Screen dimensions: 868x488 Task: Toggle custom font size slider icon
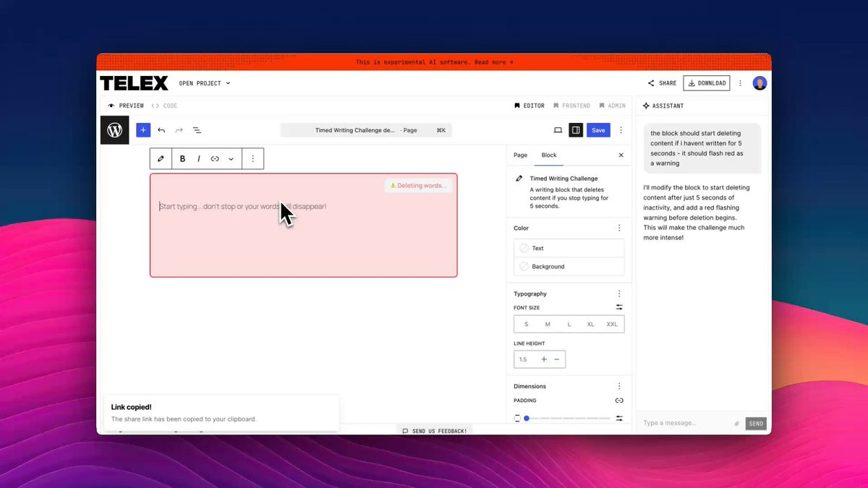619,307
